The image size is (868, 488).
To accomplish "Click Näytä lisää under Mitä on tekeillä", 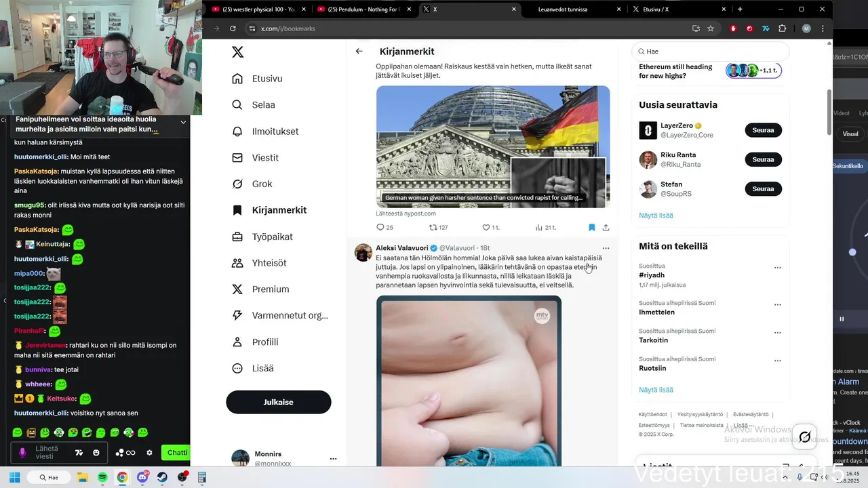I will click(656, 390).
